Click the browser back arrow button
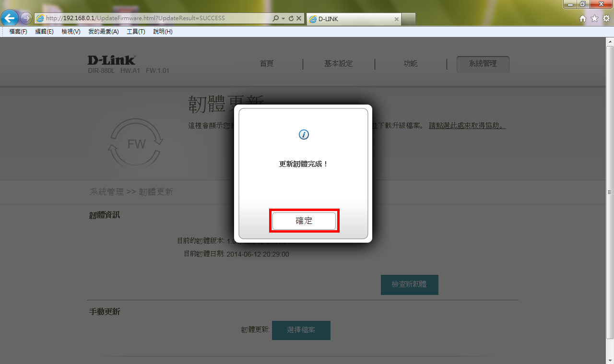The image size is (614, 364). pyautogui.click(x=10, y=19)
